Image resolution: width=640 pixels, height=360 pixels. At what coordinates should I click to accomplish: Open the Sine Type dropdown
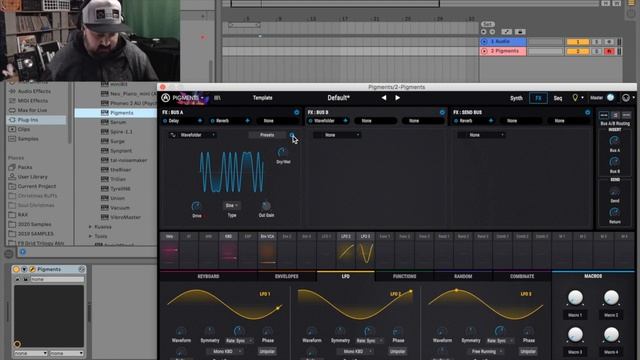click(x=231, y=206)
